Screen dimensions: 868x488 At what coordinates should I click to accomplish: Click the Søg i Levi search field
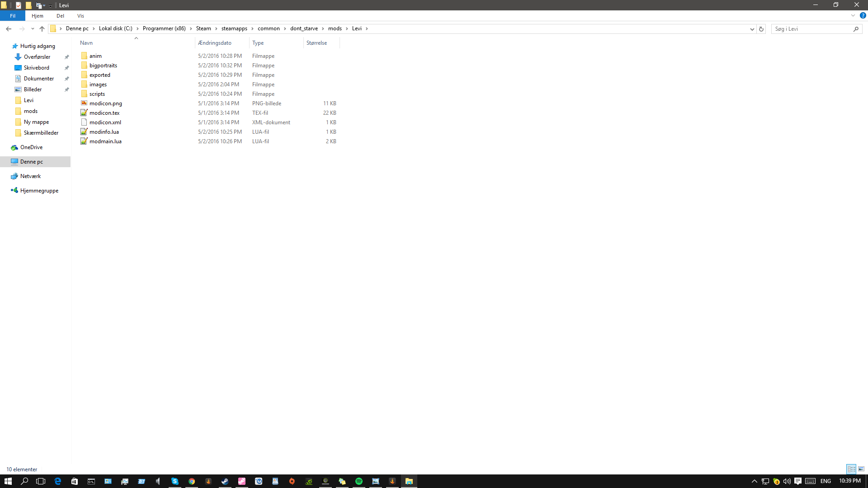click(x=812, y=29)
